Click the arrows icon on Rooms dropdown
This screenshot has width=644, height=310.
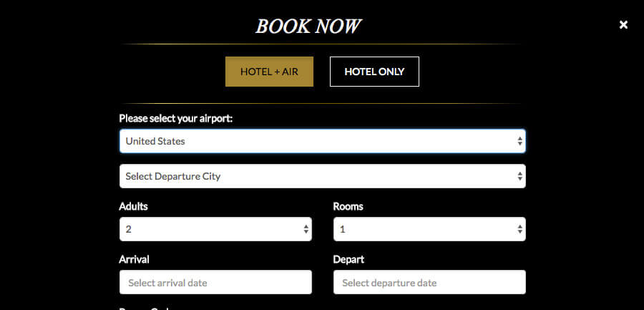click(520, 229)
